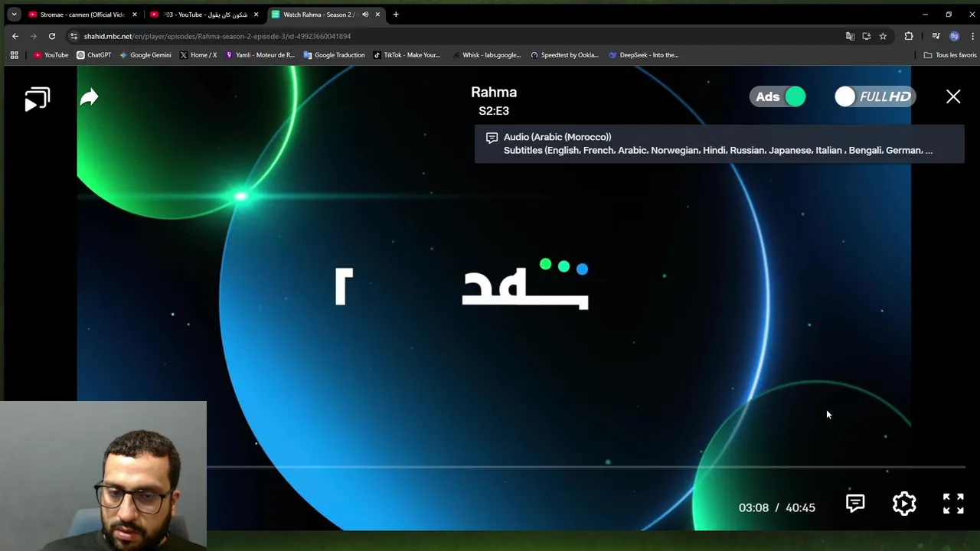The width and height of the screenshot is (980, 551).
Task: View site information icon in address bar
Action: (73, 36)
